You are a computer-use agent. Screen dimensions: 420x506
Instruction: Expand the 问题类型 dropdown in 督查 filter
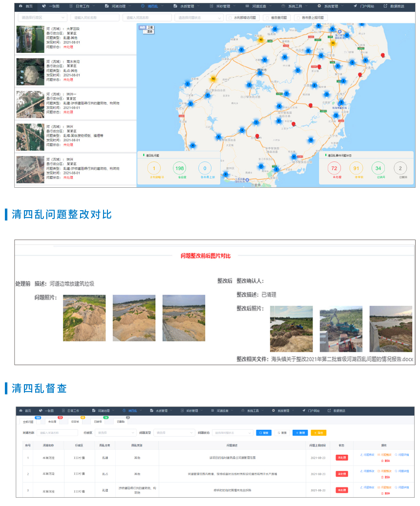coord(174,433)
